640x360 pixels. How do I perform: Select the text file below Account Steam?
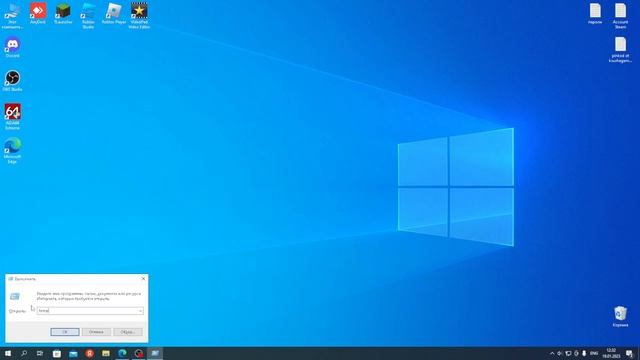coord(620,49)
